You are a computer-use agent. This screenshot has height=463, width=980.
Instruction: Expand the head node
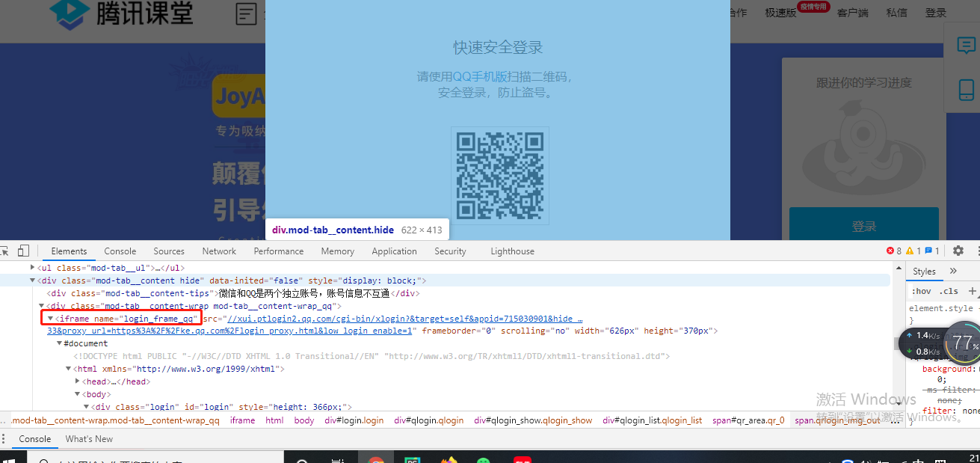click(78, 381)
